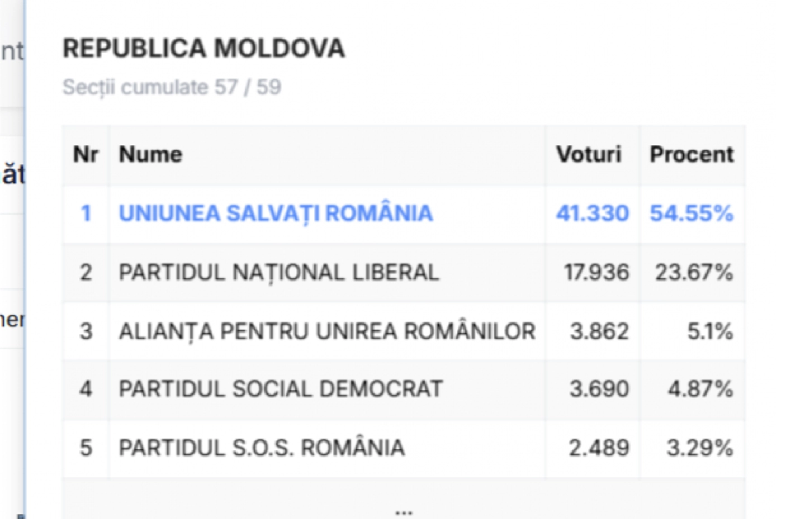Click the Nume column header
This screenshot has height=532, width=786.
click(x=150, y=154)
